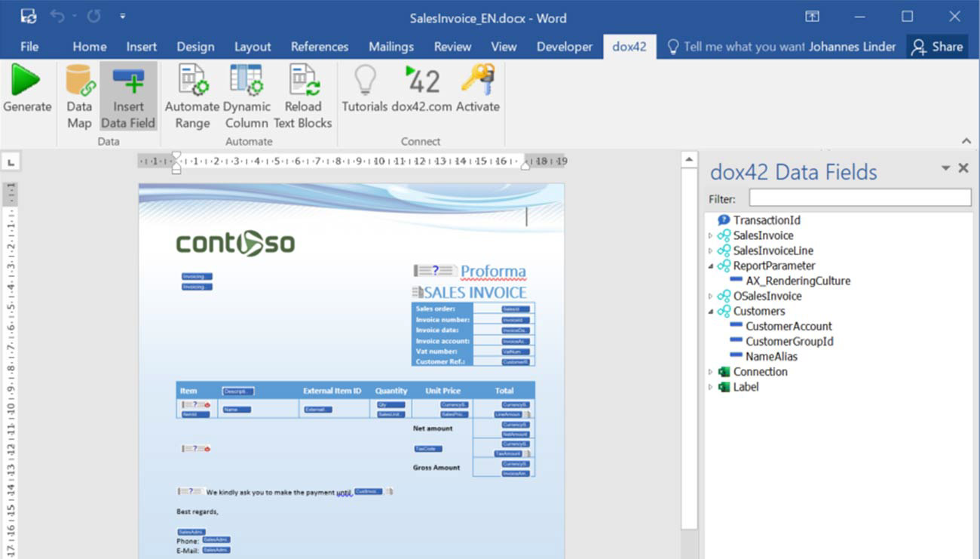Screen dimensions: 980x559
Task: Click inside the Filter input box
Action: [859, 198]
